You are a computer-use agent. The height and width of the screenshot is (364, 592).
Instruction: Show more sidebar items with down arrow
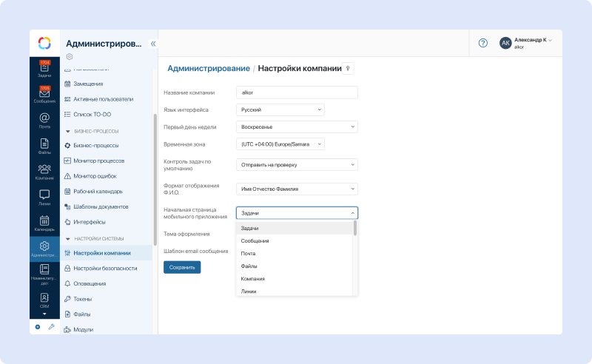(44, 314)
